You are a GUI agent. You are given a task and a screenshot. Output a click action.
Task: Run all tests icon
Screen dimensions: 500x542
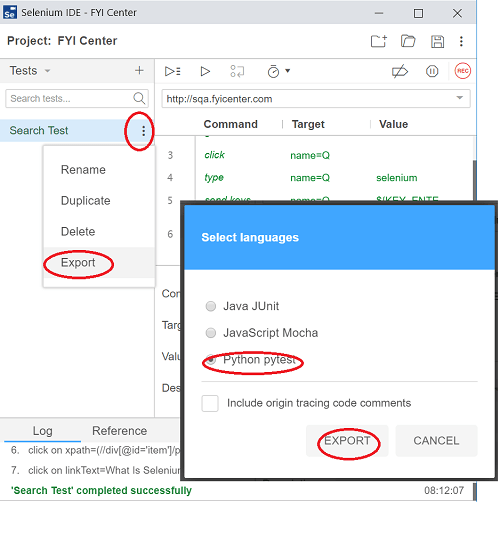tap(173, 71)
